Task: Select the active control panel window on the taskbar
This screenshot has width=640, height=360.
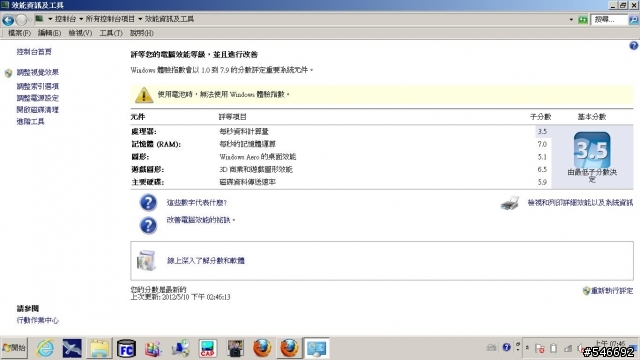Action: click(x=316, y=349)
